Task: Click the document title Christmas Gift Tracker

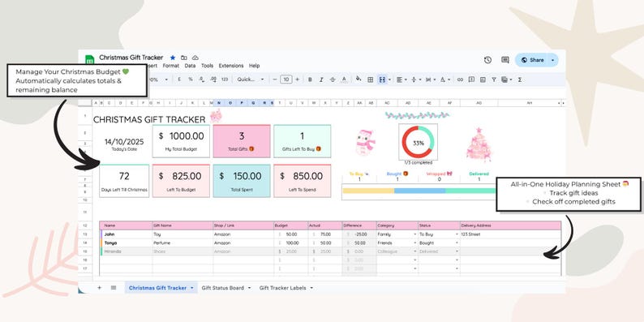Action: click(131, 58)
